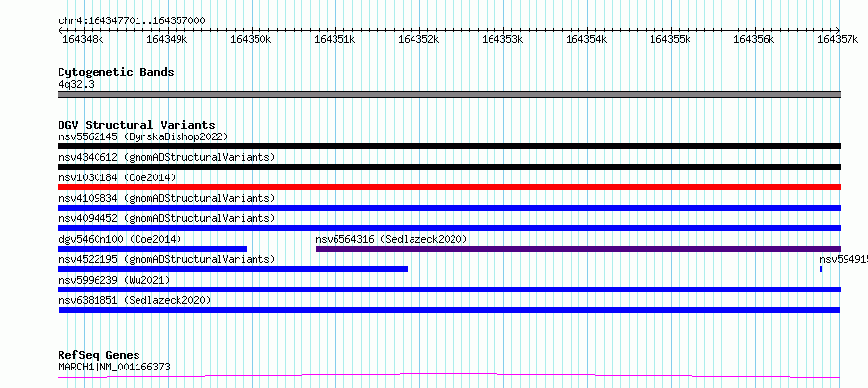Select the black nsv5562145 variant bar

[x=449, y=146]
